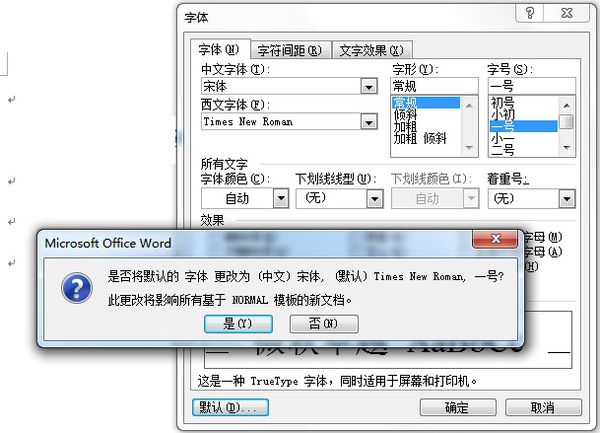Switch to the 字符间距 tab
Viewport: 600px width, 433px height.
(x=289, y=50)
